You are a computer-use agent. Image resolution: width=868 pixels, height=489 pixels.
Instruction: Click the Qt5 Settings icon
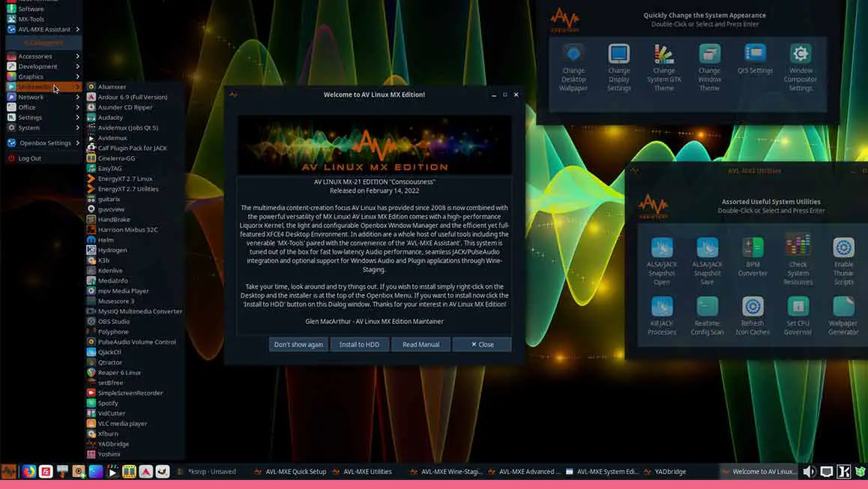(x=755, y=54)
